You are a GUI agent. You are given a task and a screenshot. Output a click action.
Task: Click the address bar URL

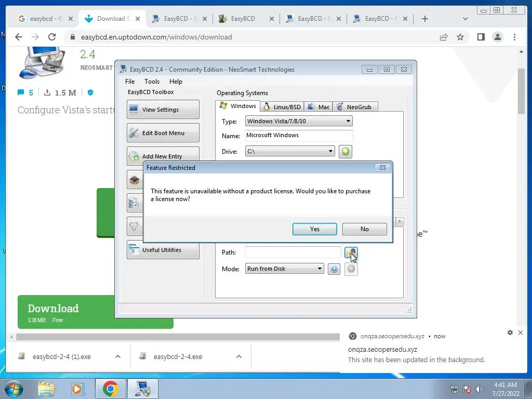[x=156, y=37]
